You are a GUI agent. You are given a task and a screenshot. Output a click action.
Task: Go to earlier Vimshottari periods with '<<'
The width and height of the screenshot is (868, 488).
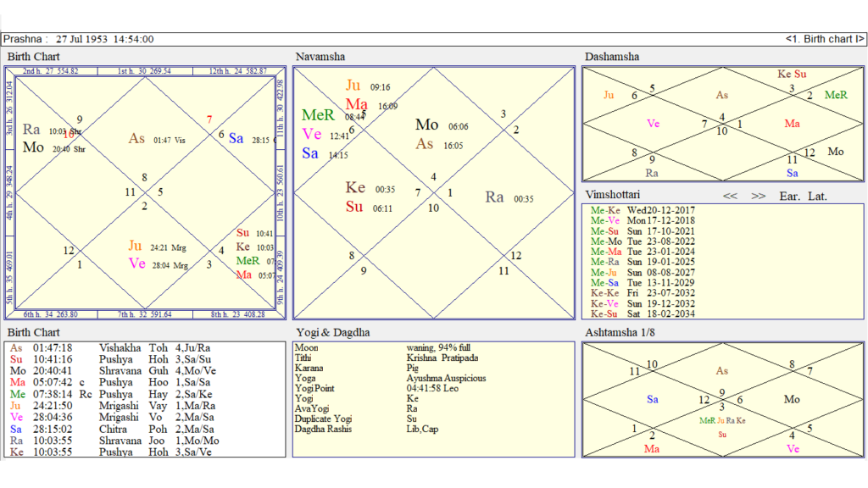coord(730,197)
